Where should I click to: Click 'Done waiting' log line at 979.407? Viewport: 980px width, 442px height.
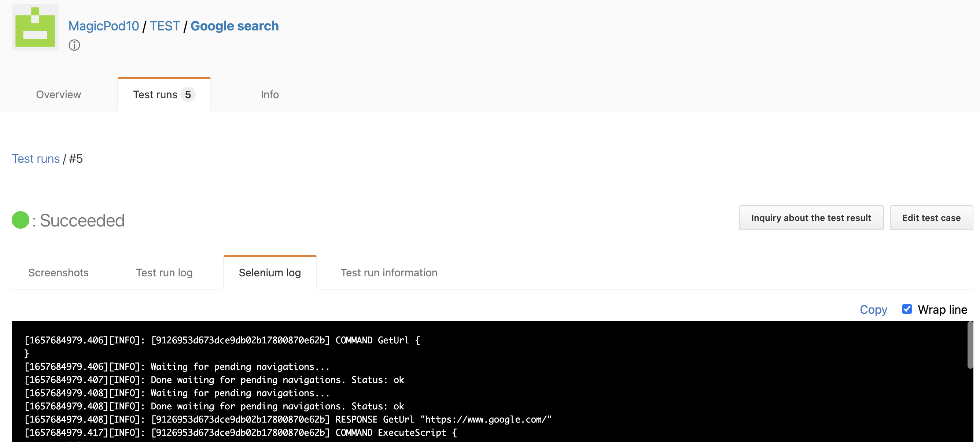214,380
